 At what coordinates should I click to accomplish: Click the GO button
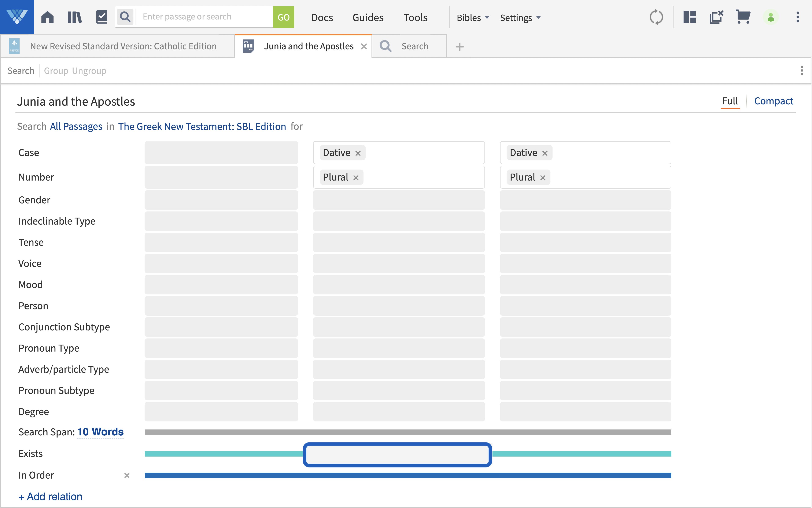[x=284, y=17]
